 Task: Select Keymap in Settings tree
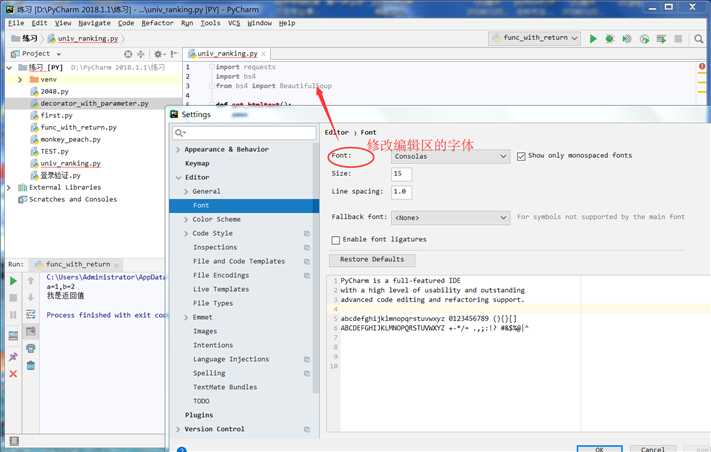tap(197, 164)
